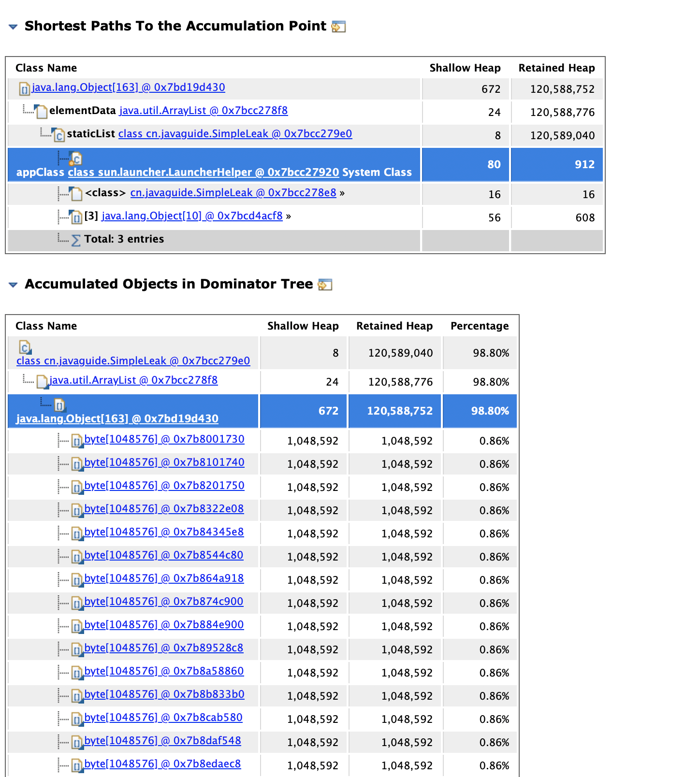Collapse Accumulated Objects in Dominator Tree section
This screenshot has width=700, height=777.
point(14,285)
